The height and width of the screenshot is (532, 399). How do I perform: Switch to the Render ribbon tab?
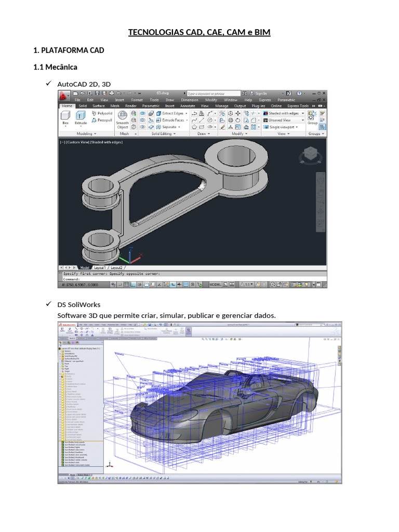(130, 106)
